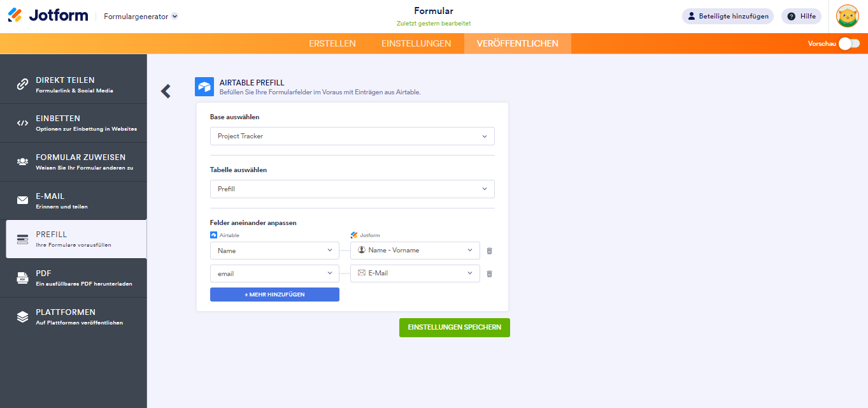This screenshot has height=408, width=868.
Task: Open Plattformen publishing section
Action: [x=73, y=317]
